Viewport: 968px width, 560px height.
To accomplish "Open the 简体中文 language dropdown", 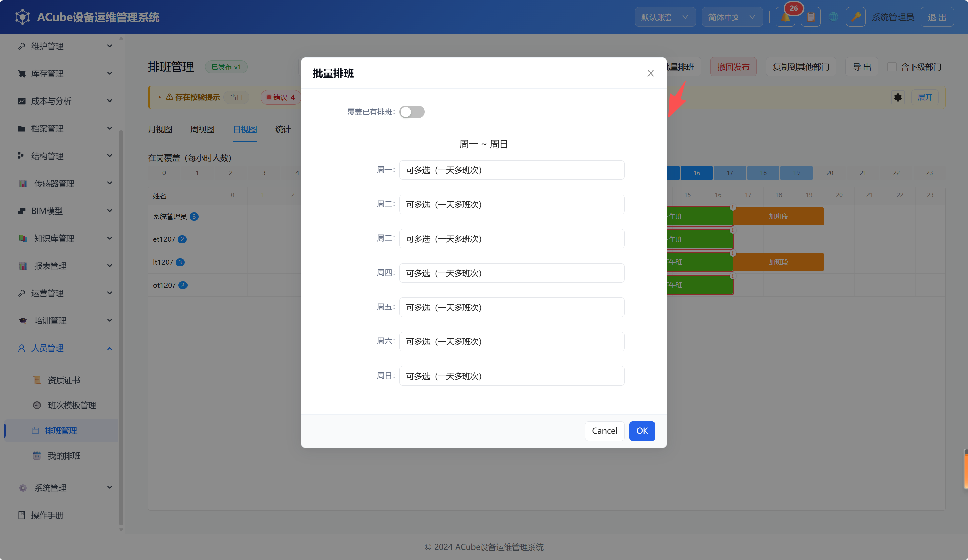I will 732,17.
